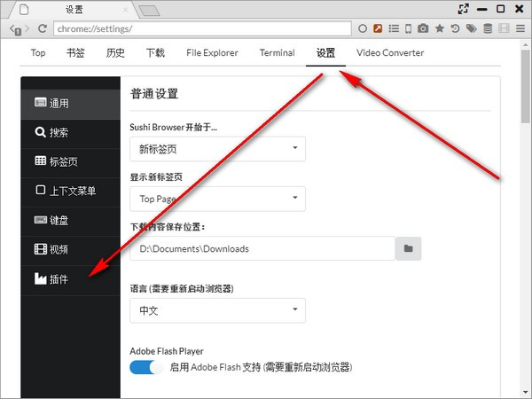
Task: Close the 设置 browser tab
Action: click(125, 10)
